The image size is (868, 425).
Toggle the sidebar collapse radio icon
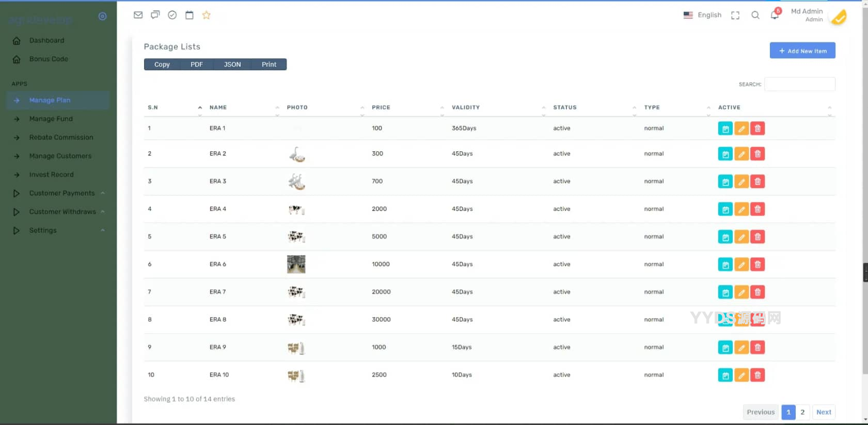pyautogui.click(x=102, y=17)
